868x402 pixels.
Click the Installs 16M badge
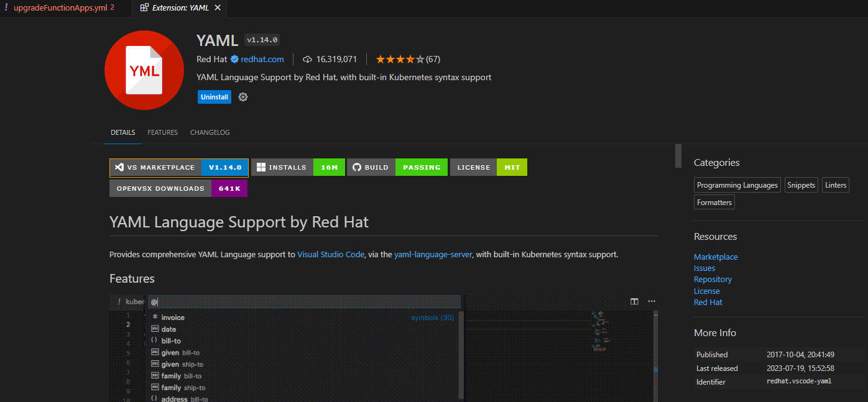pyautogui.click(x=298, y=168)
